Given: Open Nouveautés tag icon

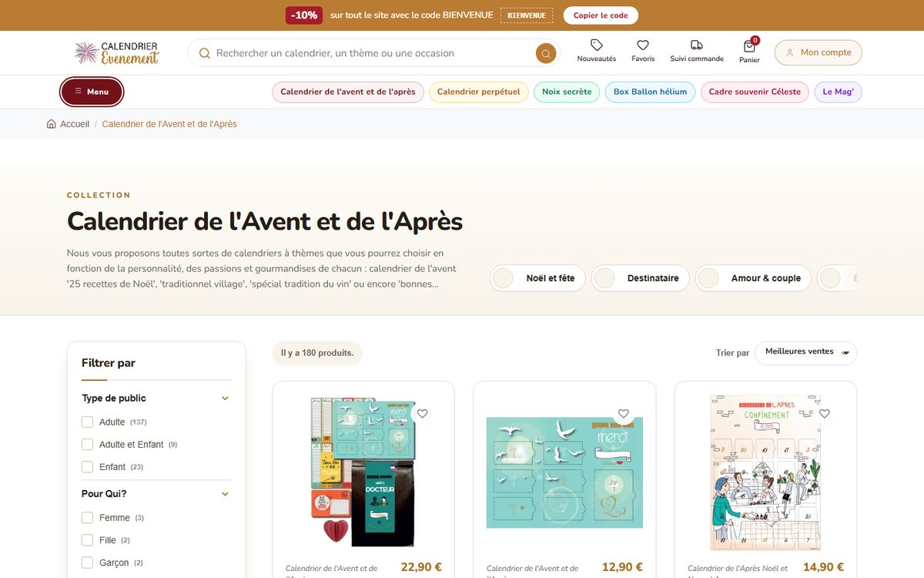Looking at the screenshot, I should pyautogui.click(x=597, y=45).
